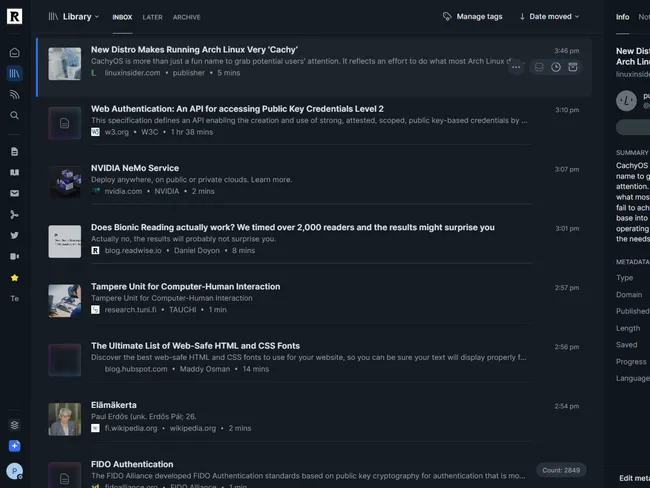Image resolution: width=650 pixels, height=488 pixels.
Task: Switch to the ARCHIVE tab
Action: [187, 17]
